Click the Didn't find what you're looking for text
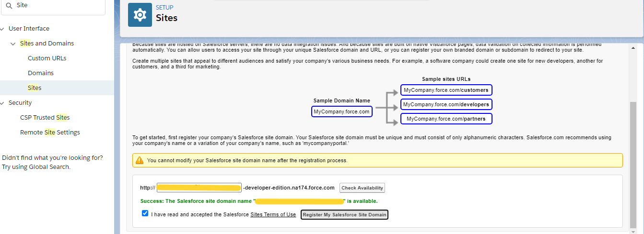The height and width of the screenshot is (234, 644). [x=52, y=157]
